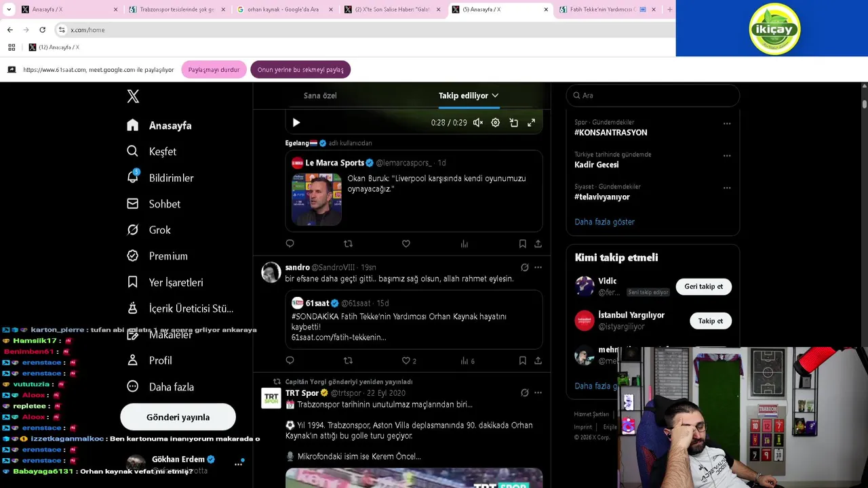View sandro post analytics showing 6
Viewport: 868px width, 488px height.
(467, 361)
